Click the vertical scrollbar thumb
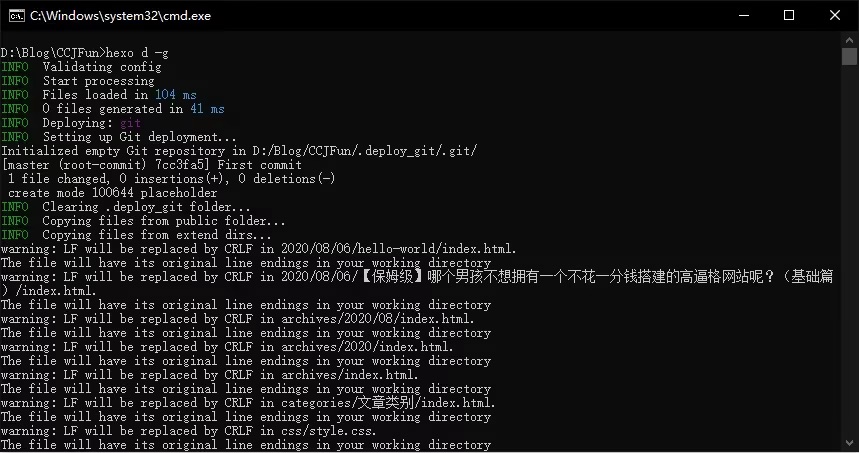859x453 pixels. pos(850,56)
